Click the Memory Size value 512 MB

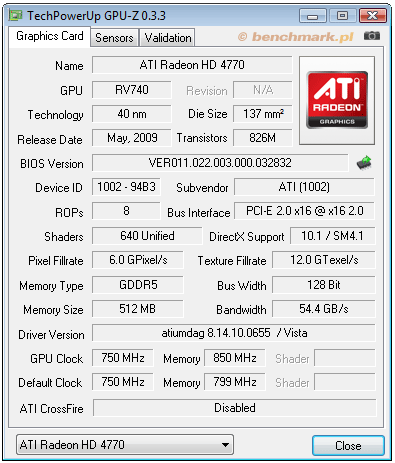[138, 309]
